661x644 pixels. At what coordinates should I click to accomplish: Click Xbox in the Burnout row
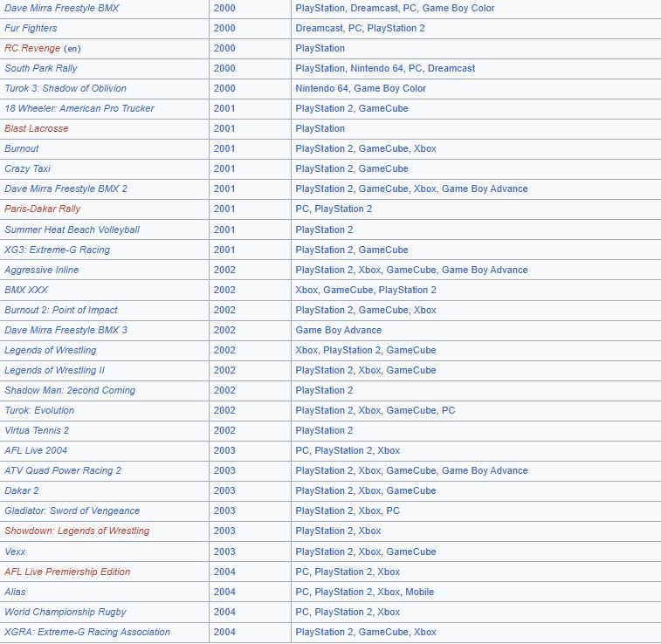click(x=425, y=148)
